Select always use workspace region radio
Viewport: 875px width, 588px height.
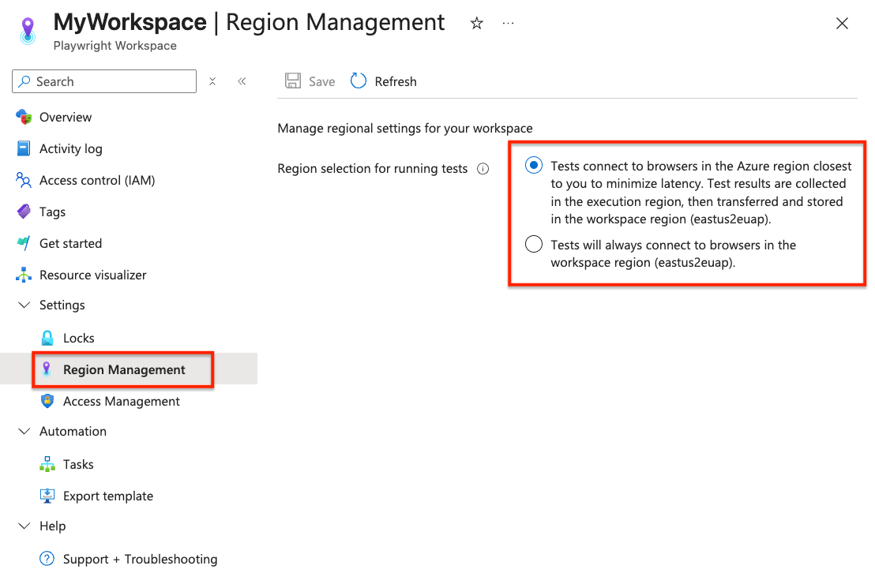coord(534,245)
